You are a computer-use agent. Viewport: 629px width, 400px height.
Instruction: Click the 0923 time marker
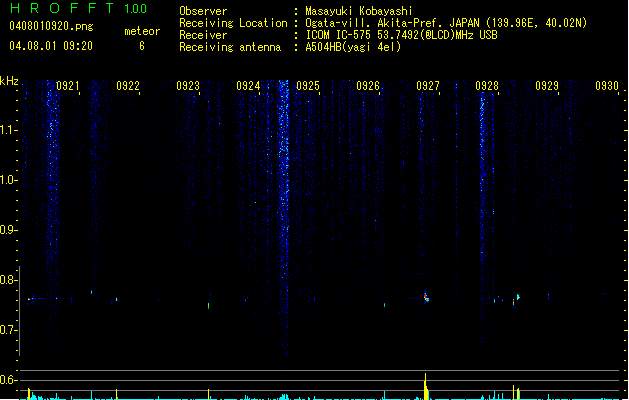(188, 86)
